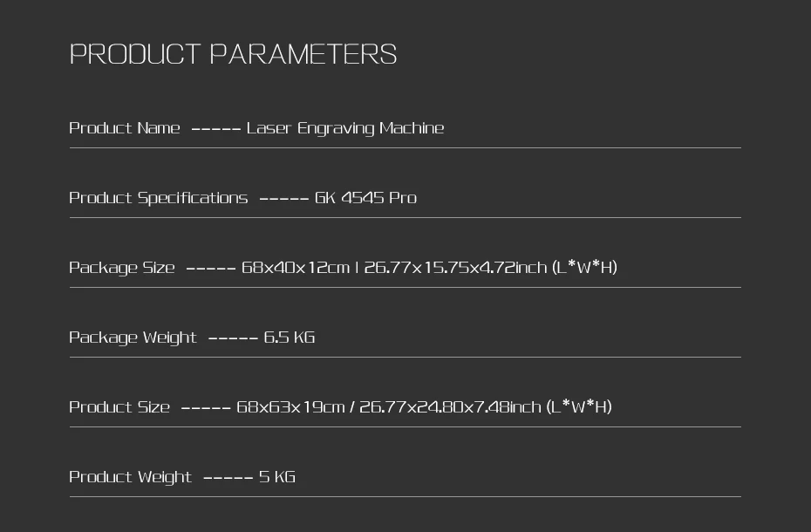Viewport: 811px width, 532px height.
Task: Click the PRODUCT PARAMETERS heading
Action: (x=233, y=54)
